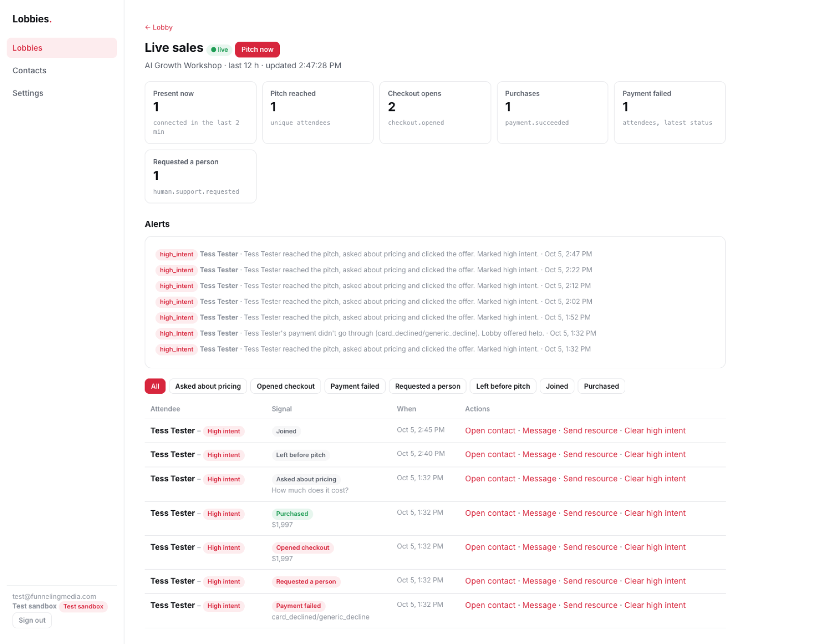Open contact in the Payment failed row
Screen dimensions: 814x644
490,605
